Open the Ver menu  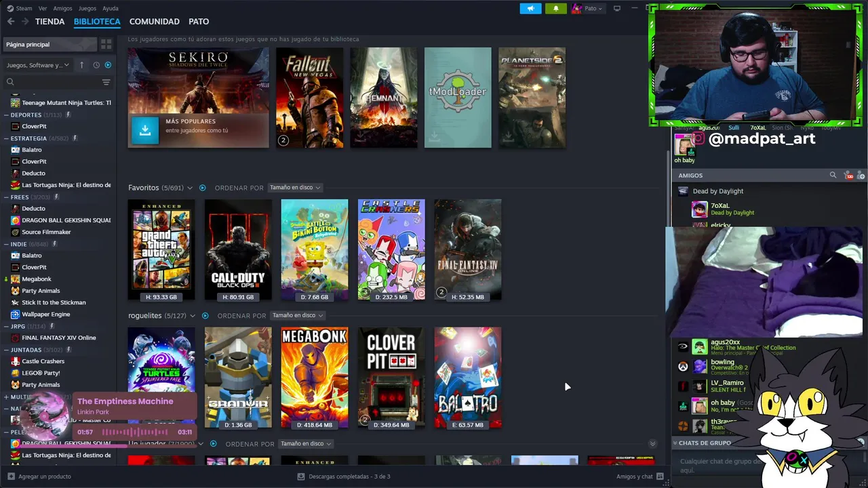coord(43,8)
